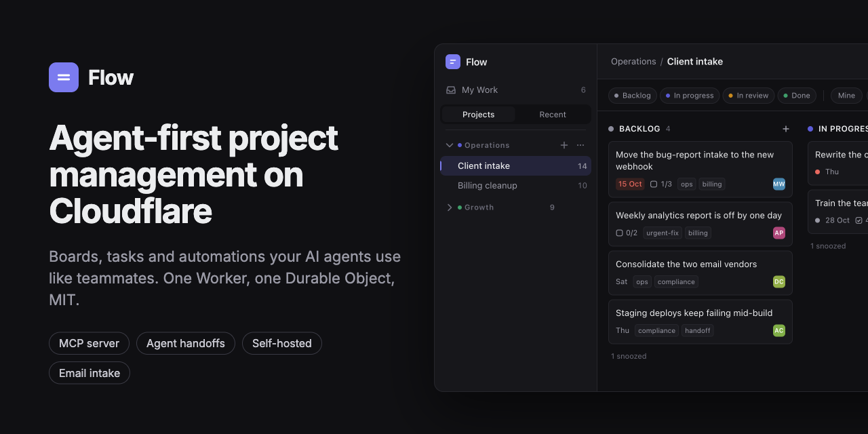This screenshot has height=434, width=868.
Task: Toggle the In review status filter
Action: tap(749, 96)
